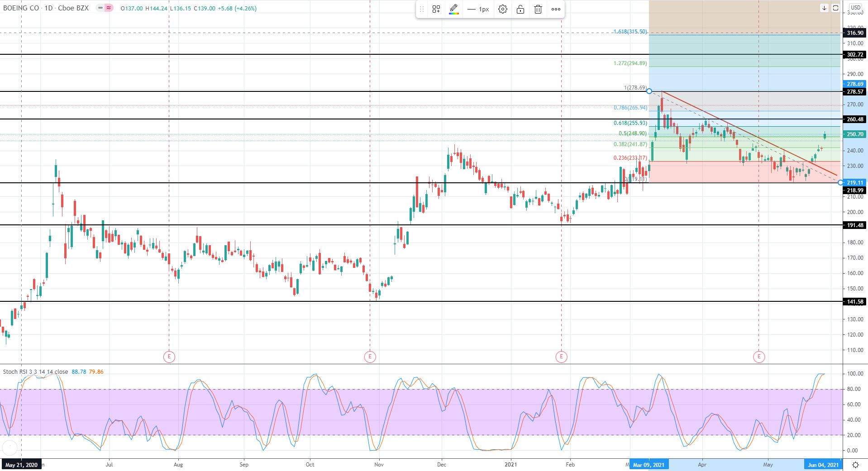Click the scroll-down arrow button near USD
Screen dimensions: 868x471
pyautogui.click(x=824, y=8)
